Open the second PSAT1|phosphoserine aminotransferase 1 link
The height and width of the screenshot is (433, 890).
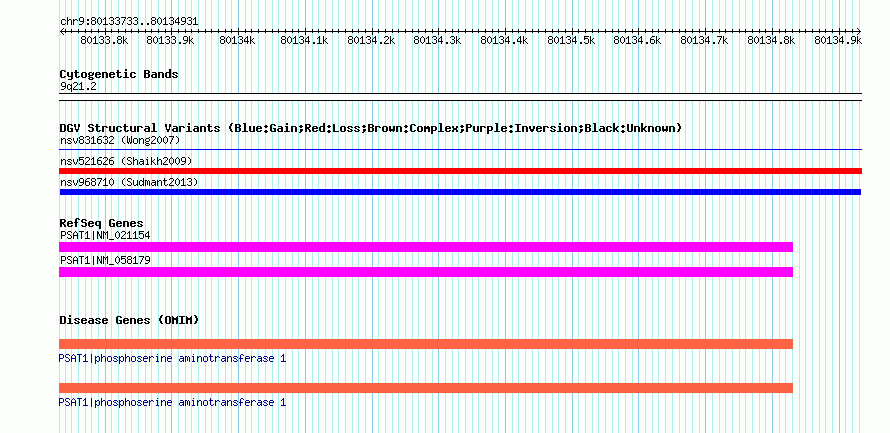(173, 402)
